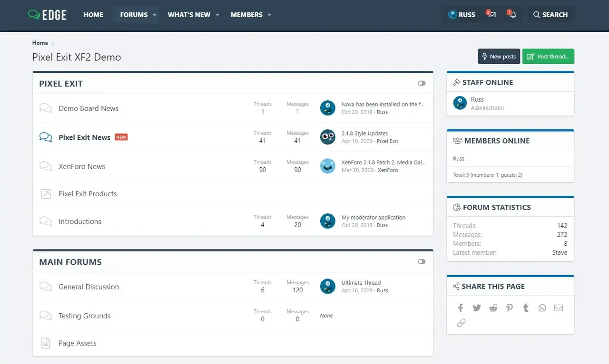Expand the Members dropdown arrow
Viewport: 609px width, 364px height.
(269, 15)
